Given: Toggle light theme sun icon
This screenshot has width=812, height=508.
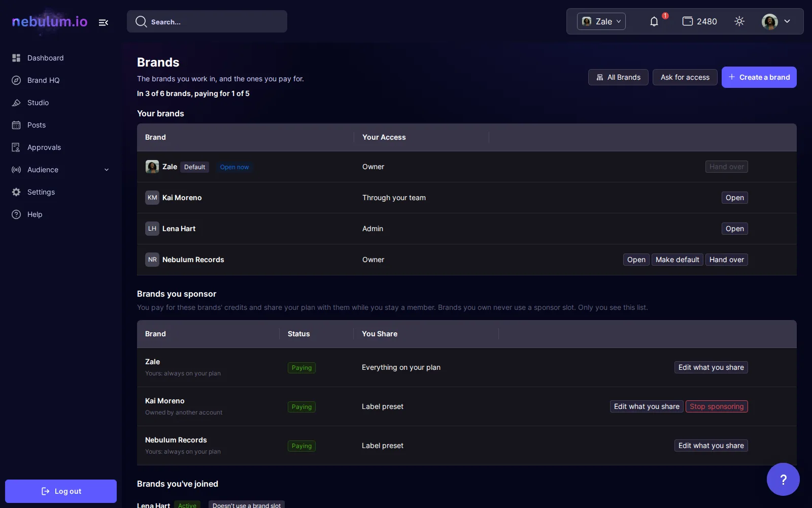Looking at the screenshot, I should click(x=739, y=21).
